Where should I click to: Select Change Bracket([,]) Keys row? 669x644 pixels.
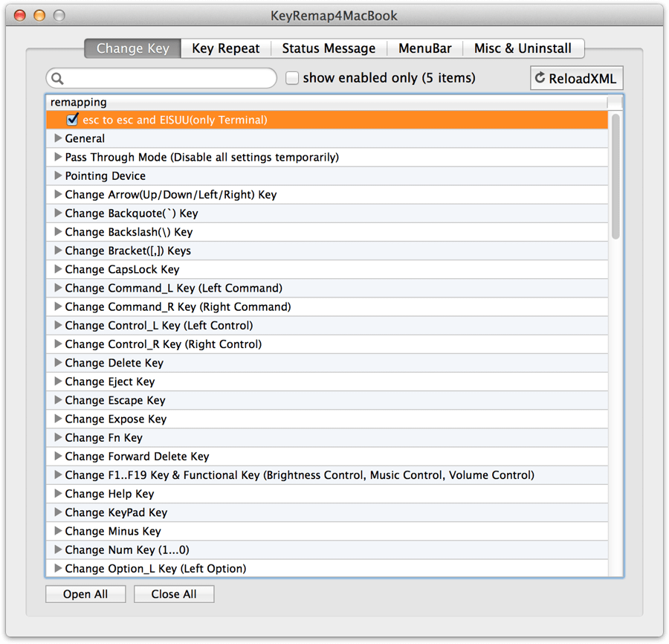click(x=327, y=251)
